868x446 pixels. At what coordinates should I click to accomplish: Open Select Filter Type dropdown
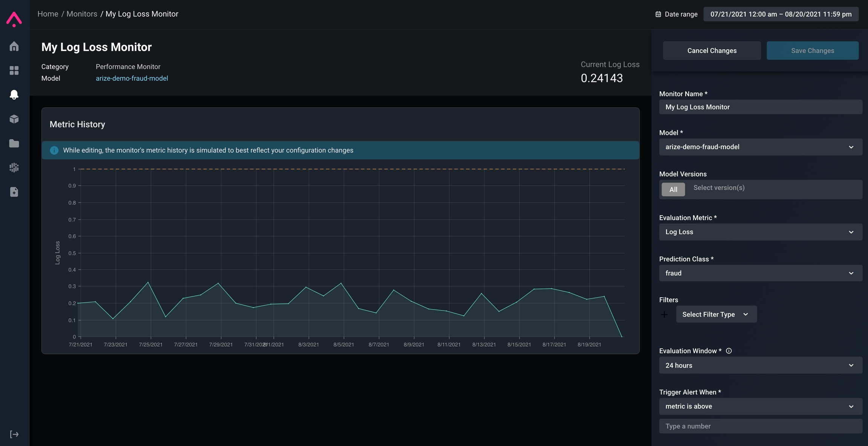tap(716, 315)
